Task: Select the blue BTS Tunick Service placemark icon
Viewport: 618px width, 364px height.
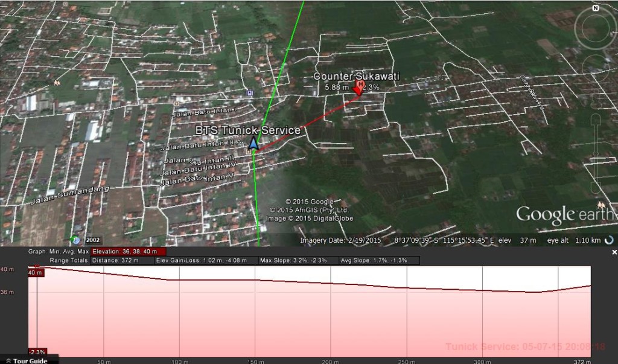Action: tap(253, 144)
